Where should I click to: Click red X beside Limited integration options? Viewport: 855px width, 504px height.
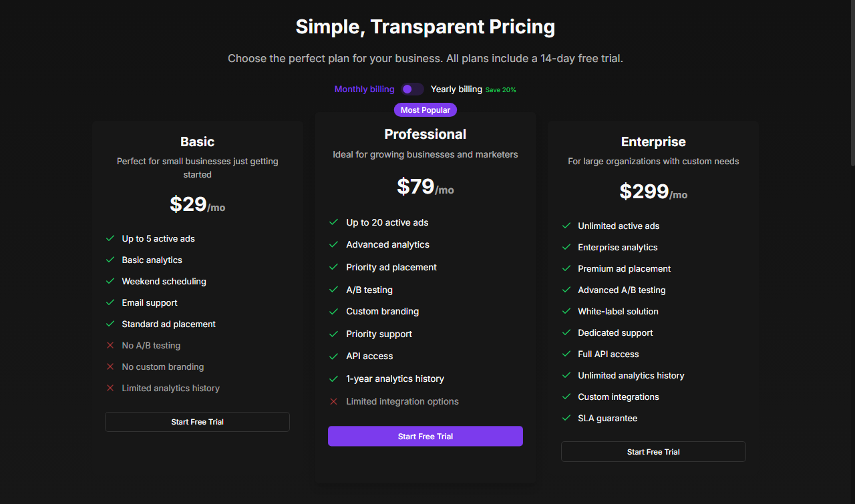click(x=334, y=401)
